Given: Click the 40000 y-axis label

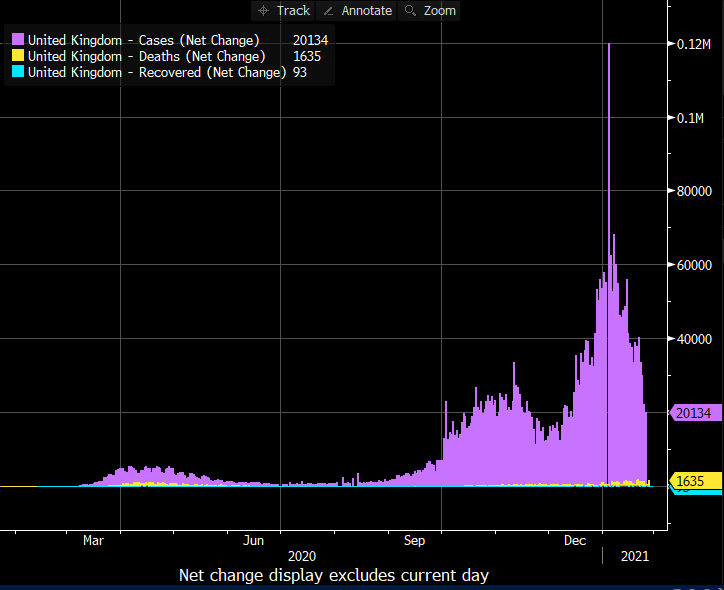Looking at the screenshot, I should coord(694,339).
